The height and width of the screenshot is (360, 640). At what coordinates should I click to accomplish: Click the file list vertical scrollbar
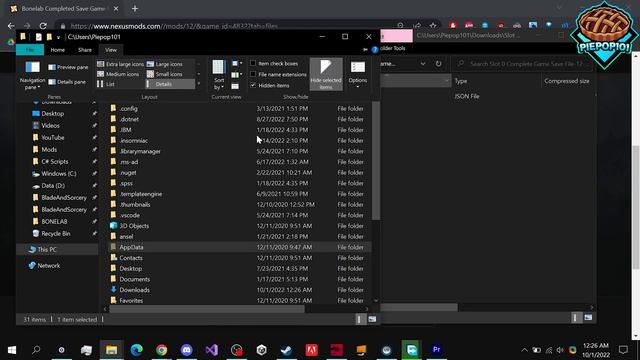376,161
